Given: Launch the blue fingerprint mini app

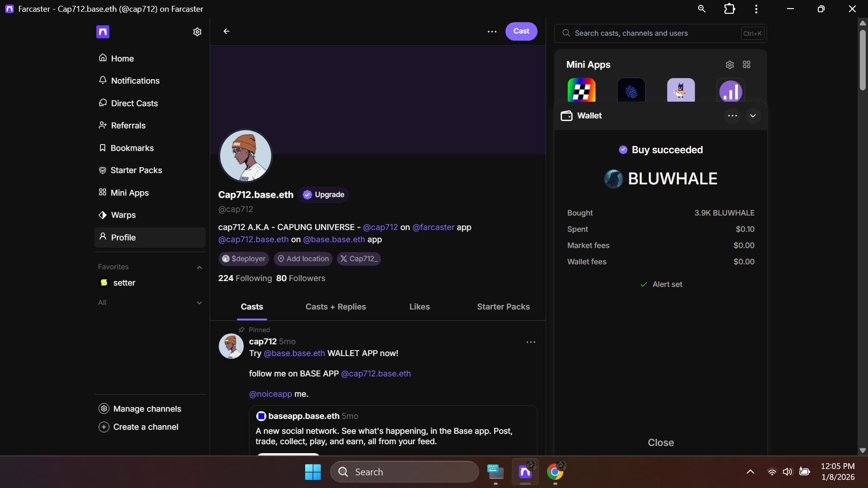Looking at the screenshot, I should tap(631, 90).
